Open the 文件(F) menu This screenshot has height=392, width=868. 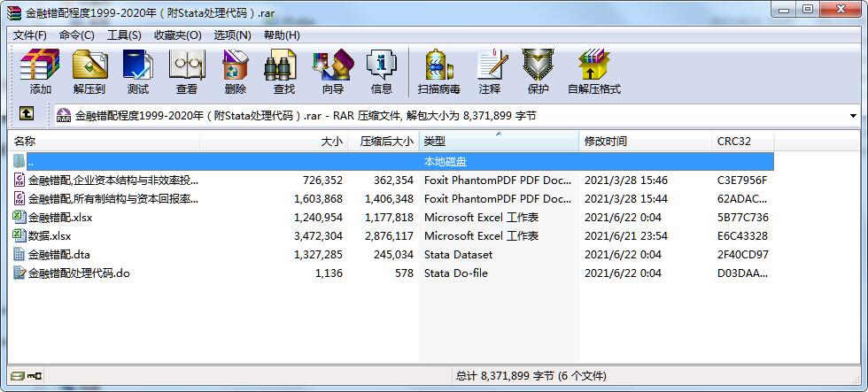click(x=30, y=35)
